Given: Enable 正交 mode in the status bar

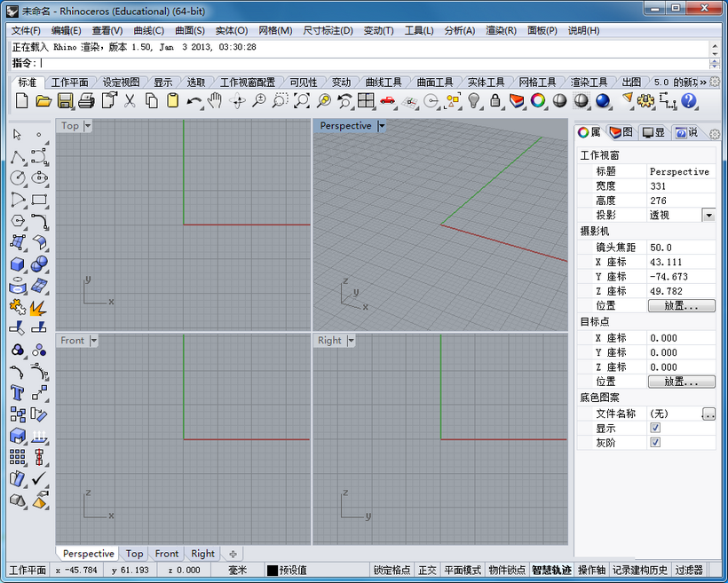Looking at the screenshot, I should click(428, 569).
